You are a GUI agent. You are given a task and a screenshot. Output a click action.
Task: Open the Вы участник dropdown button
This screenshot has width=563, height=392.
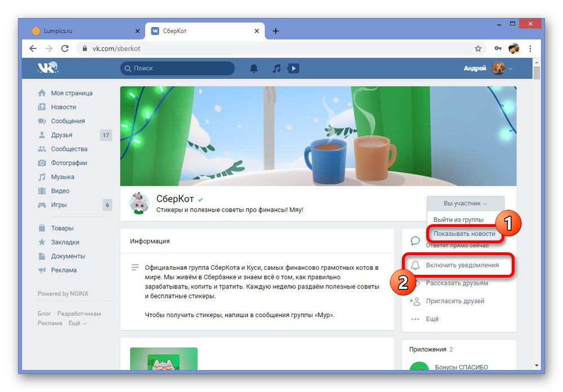click(x=466, y=203)
